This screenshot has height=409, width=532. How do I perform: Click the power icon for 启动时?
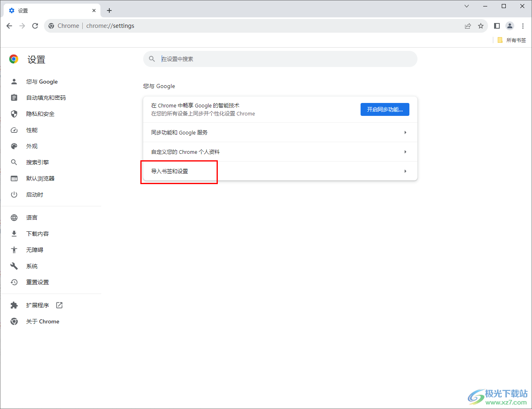tap(14, 195)
